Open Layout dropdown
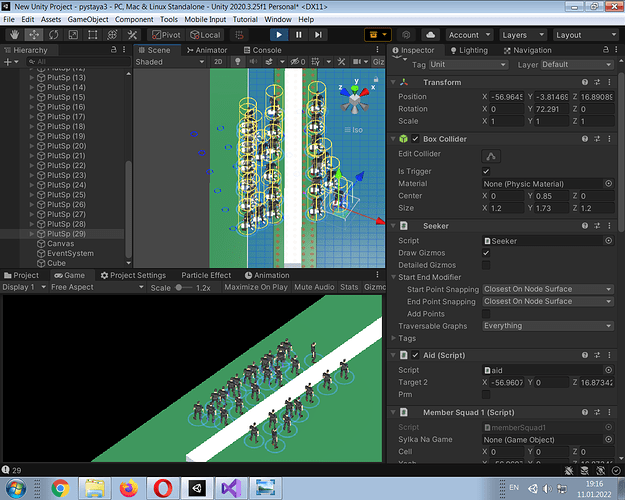This screenshot has width=625, height=500. pos(586,35)
